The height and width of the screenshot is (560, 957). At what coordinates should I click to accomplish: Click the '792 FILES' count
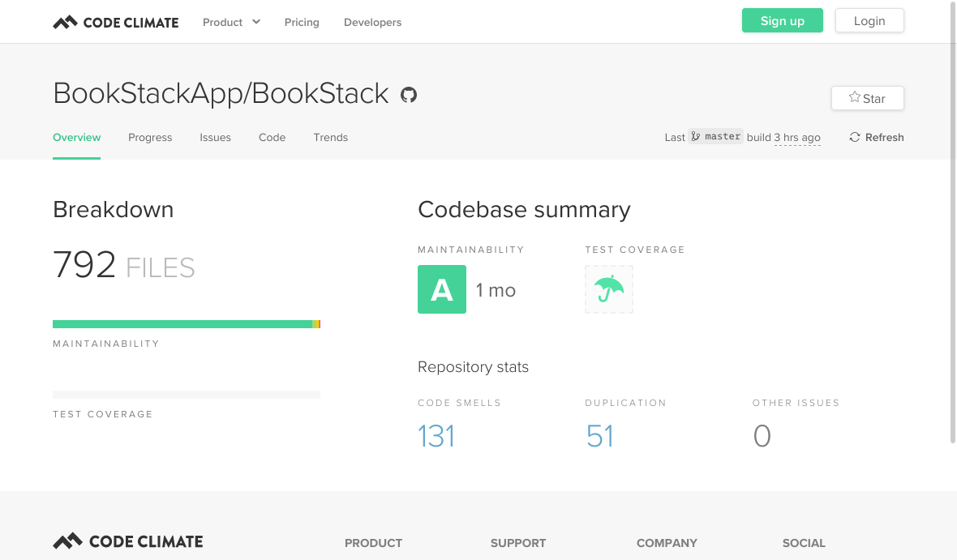(x=124, y=265)
